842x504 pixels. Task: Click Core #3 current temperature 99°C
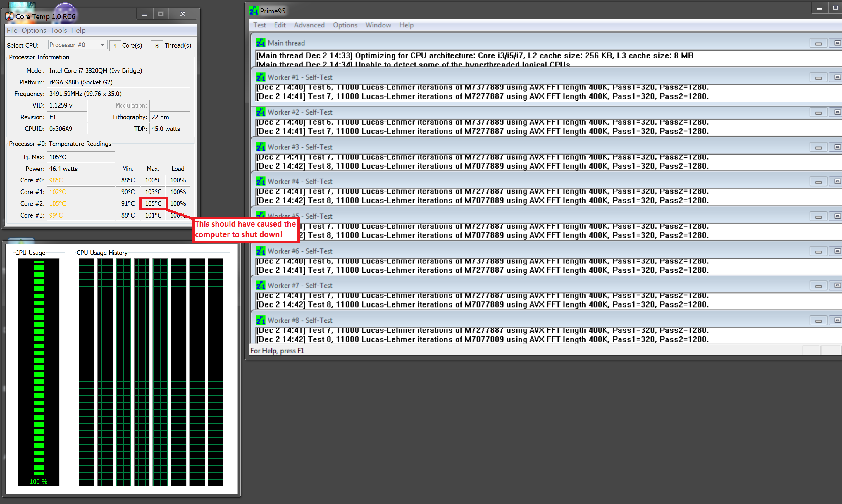click(81, 215)
